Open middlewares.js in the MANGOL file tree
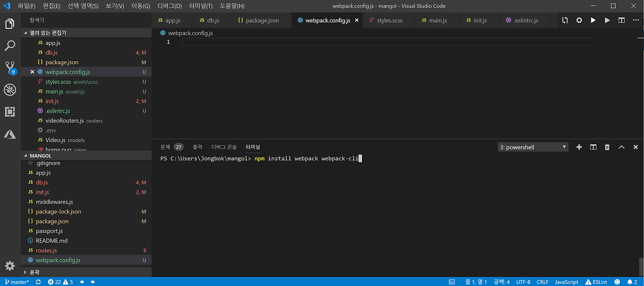This screenshot has height=286, width=644. point(86,202)
